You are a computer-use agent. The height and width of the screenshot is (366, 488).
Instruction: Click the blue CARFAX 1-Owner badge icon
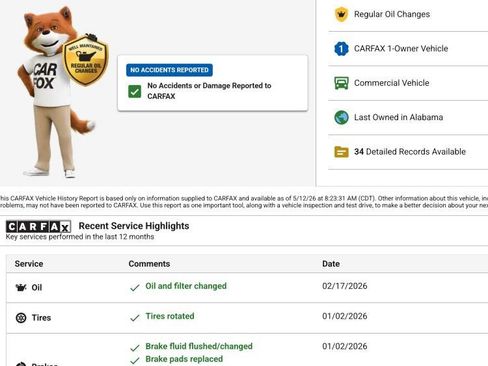(x=341, y=49)
